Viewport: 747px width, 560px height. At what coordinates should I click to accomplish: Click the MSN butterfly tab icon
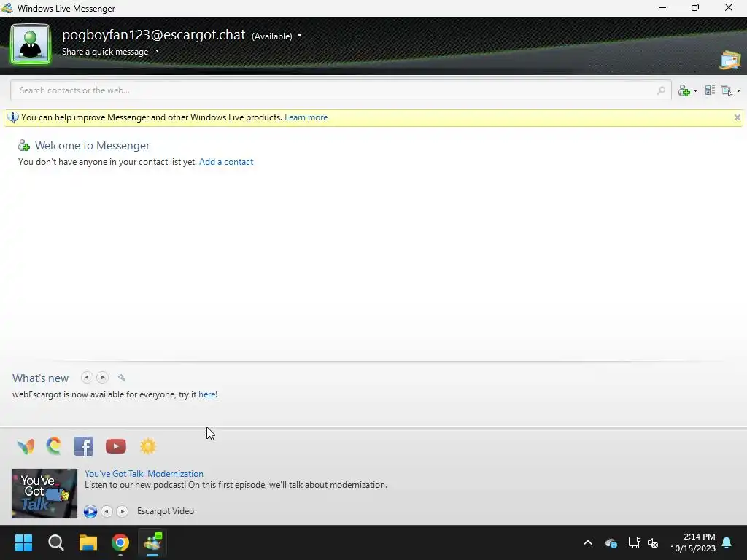(x=26, y=447)
